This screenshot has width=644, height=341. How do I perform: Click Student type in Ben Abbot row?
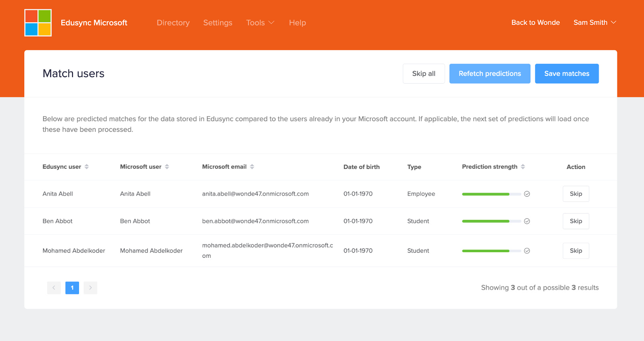418,221
